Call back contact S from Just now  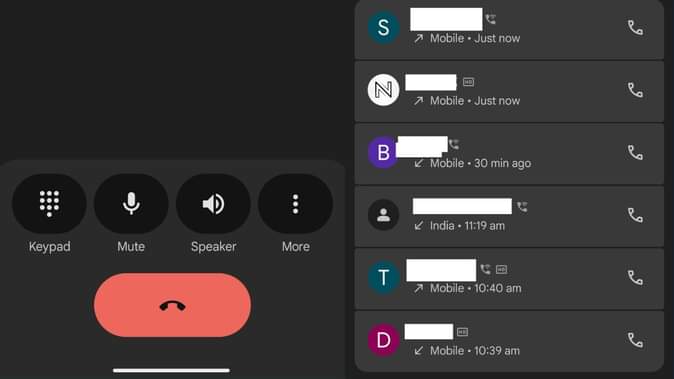635,28
